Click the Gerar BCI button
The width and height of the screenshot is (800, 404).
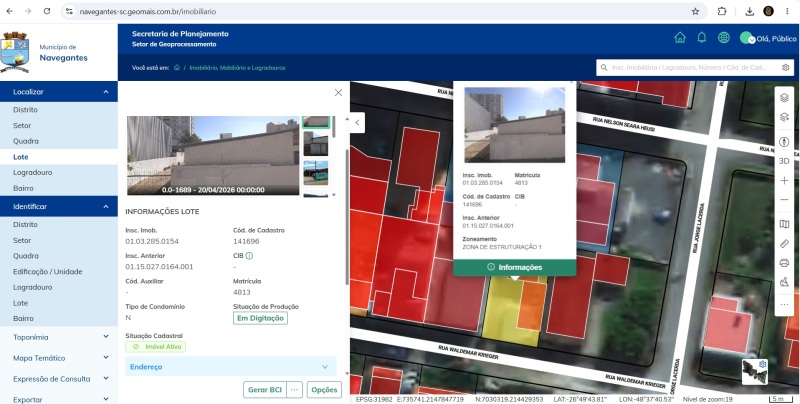coord(265,390)
